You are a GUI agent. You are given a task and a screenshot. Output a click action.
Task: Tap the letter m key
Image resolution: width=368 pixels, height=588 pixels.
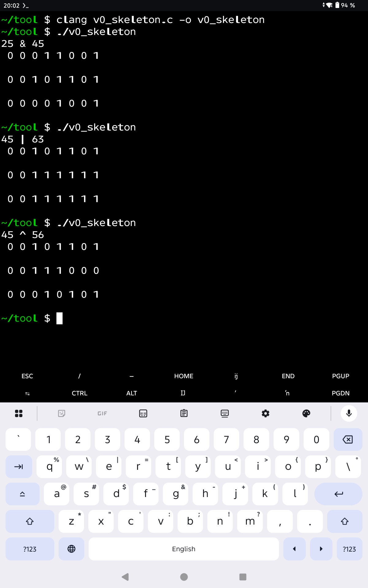[250, 521]
